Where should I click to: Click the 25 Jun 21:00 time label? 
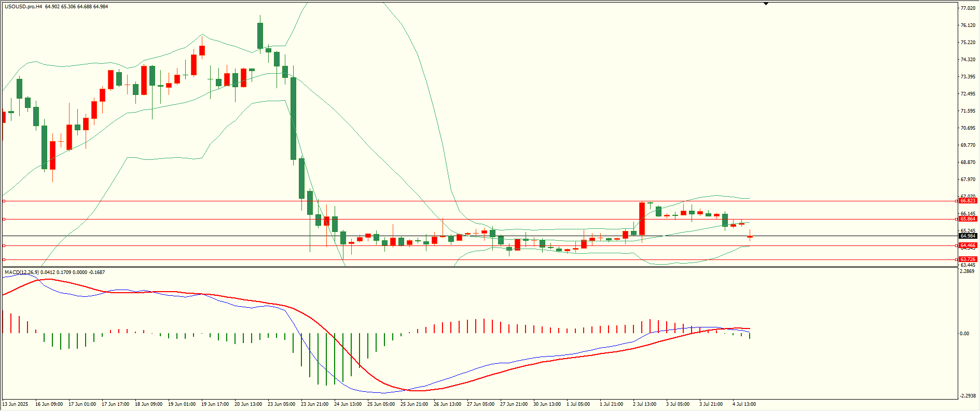[414, 404]
